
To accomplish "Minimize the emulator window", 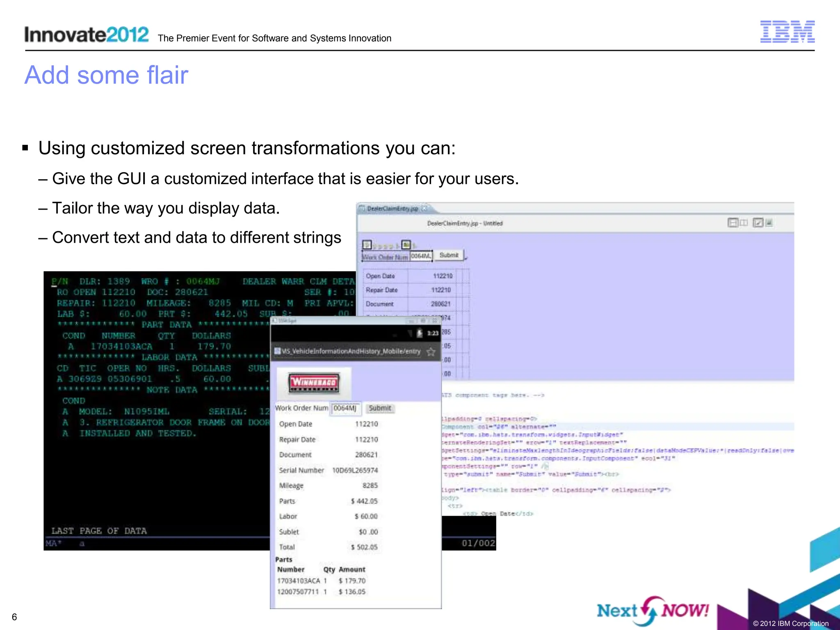I will [412, 321].
